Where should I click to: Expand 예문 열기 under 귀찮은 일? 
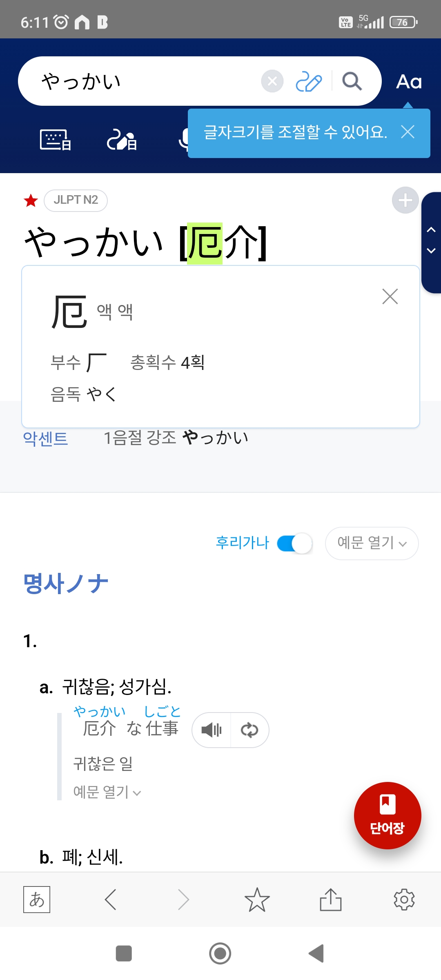pyautogui.click(x=107, y=792)
